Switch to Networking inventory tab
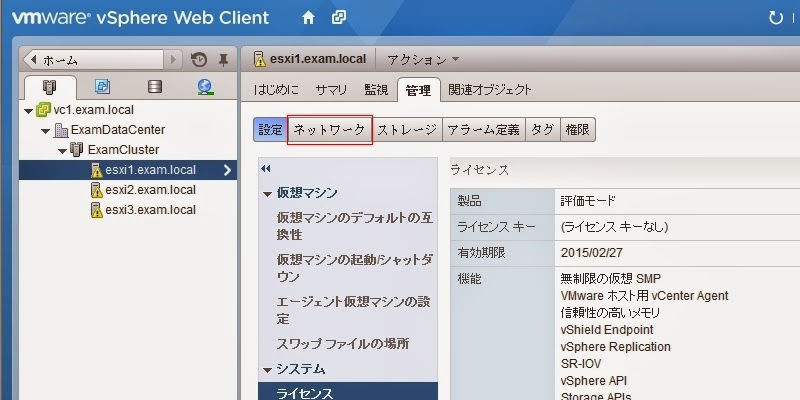 click(205, 88)
